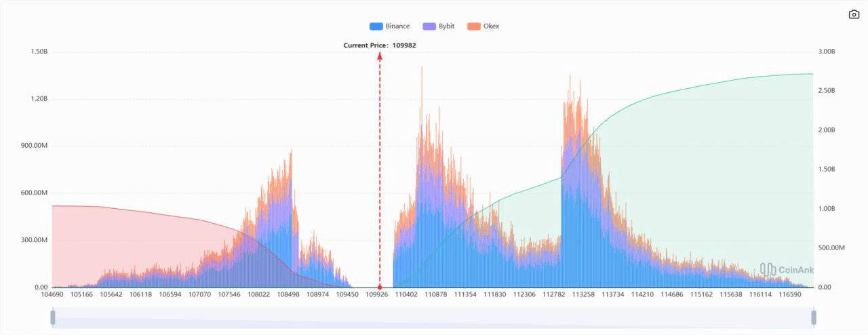Viewport: 868px width, 335px height.
Task: Click x-axis label 115638
Action: pyautogui.click(x=732, y=295)
